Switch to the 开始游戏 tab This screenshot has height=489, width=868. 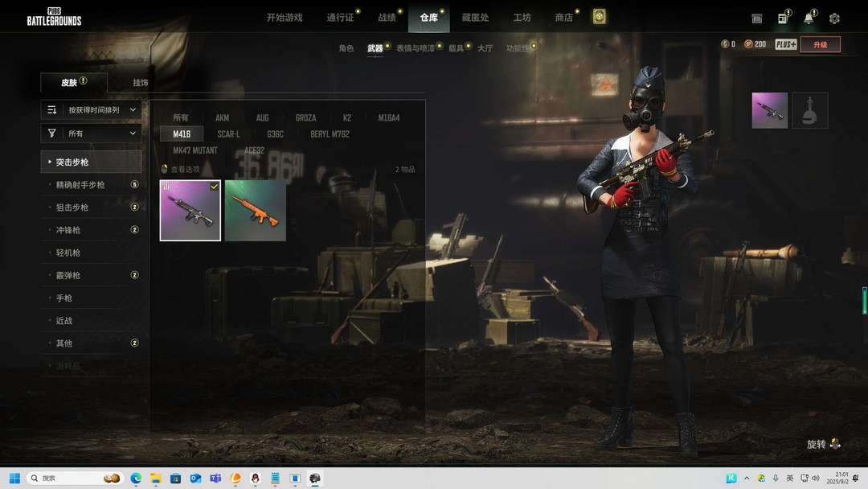point(285,18)
